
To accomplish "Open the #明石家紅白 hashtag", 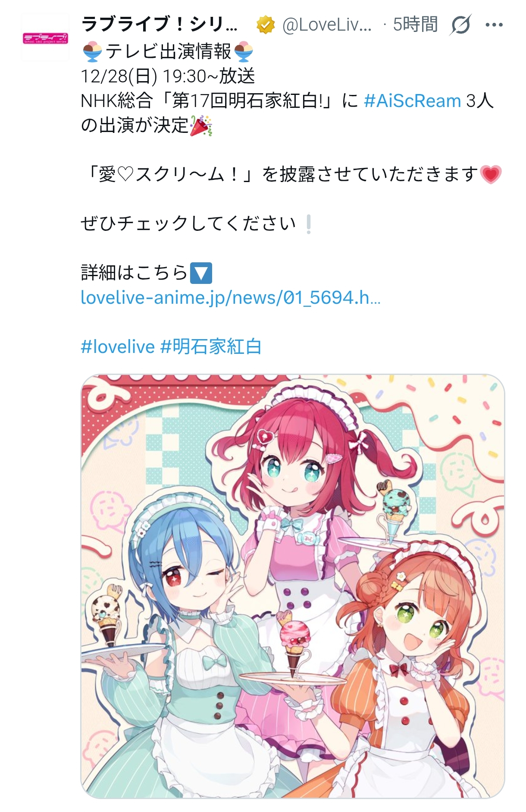I will click(x=211, y=347).
